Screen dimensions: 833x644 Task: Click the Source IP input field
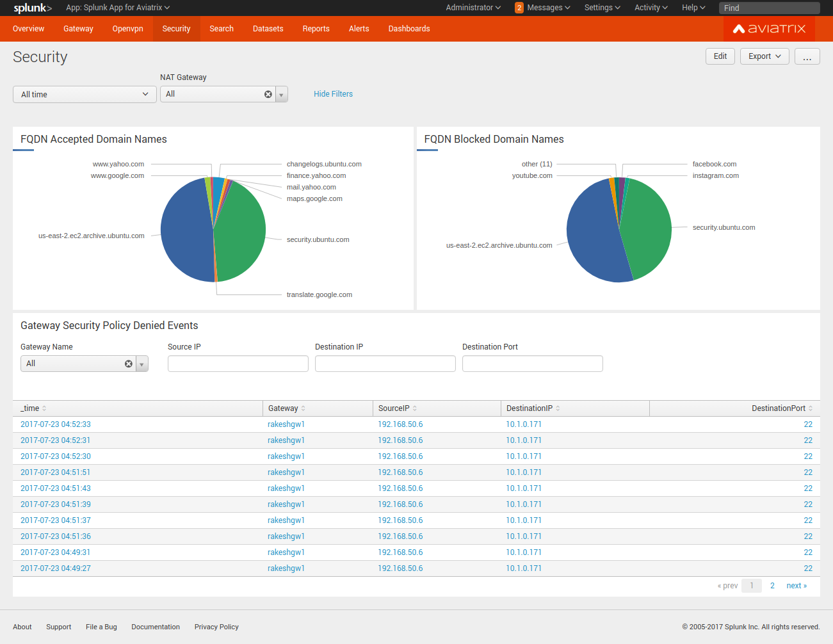(x=238, y=364)
